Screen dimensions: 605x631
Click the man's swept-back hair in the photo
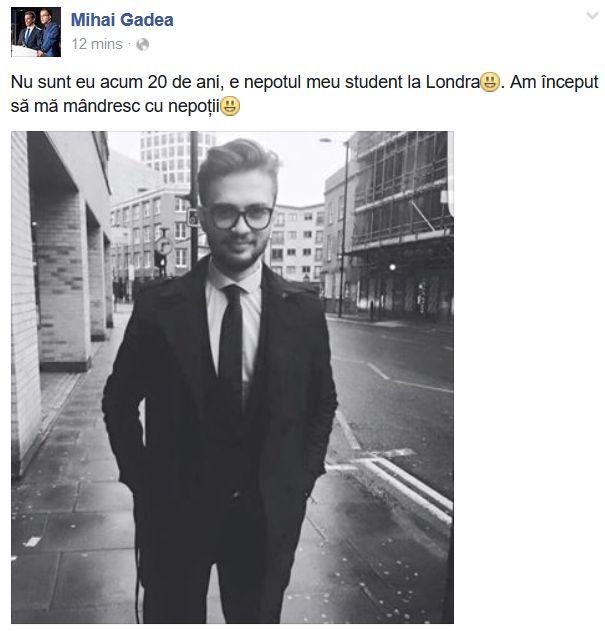click(237, 165)
